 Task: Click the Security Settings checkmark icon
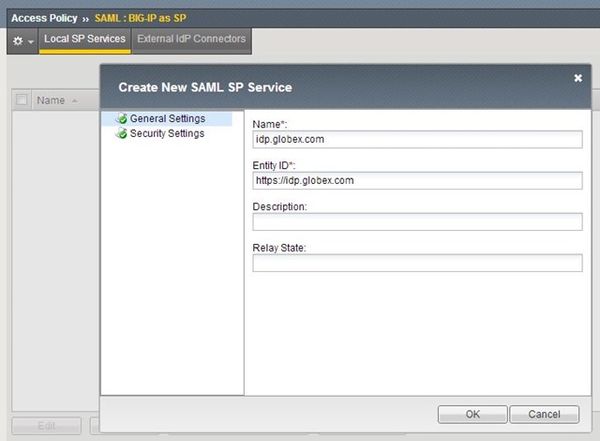click(121, 134)
